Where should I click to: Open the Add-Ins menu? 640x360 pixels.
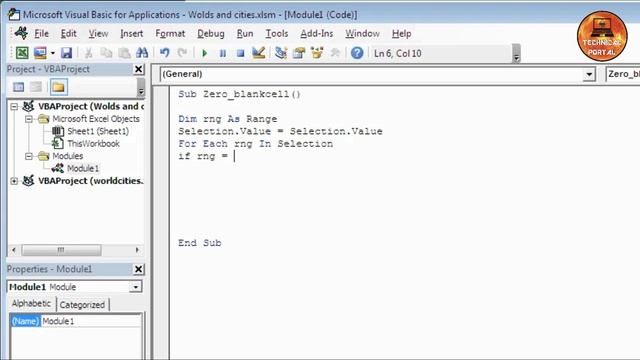[x=317, y=33]
